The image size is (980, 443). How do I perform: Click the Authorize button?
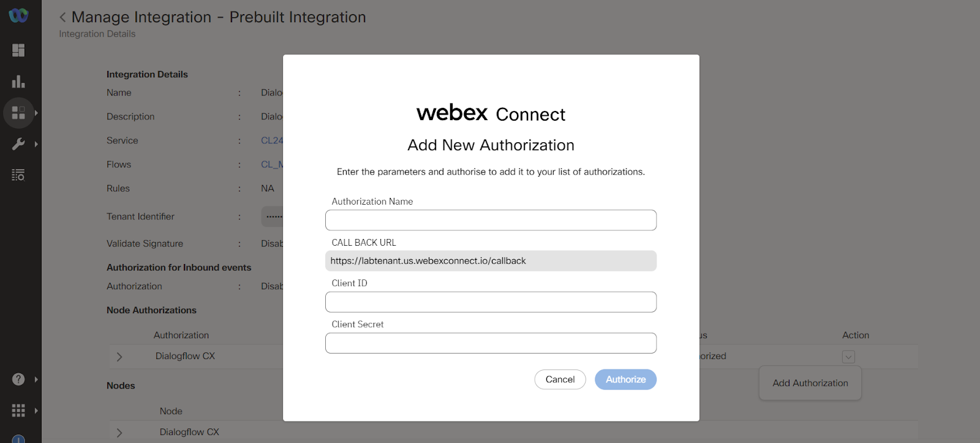click(x=625, y=379)
